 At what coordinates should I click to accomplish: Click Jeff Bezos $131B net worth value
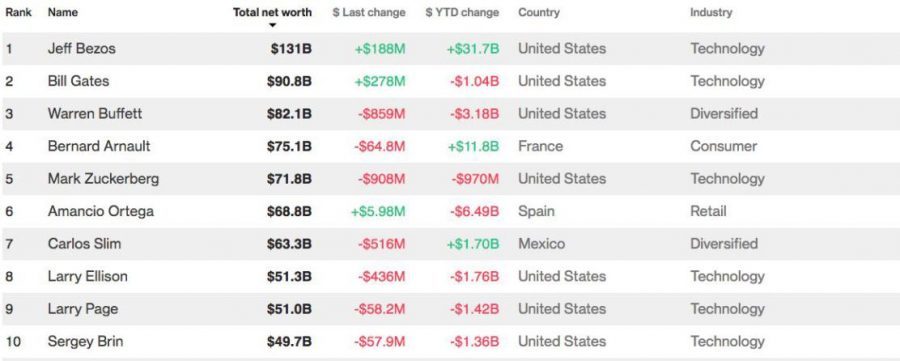pos(292,49)
